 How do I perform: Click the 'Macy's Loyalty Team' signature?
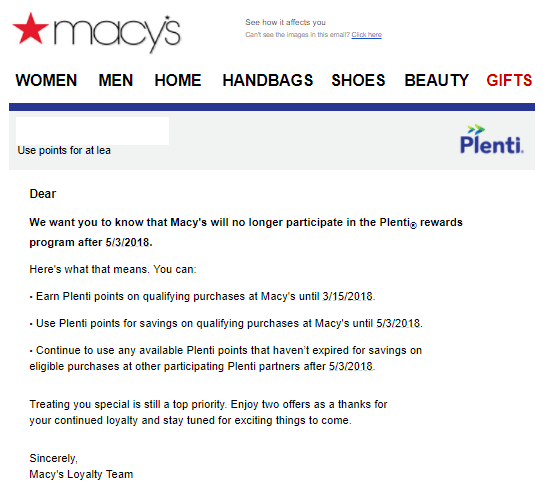click(81, 474)
